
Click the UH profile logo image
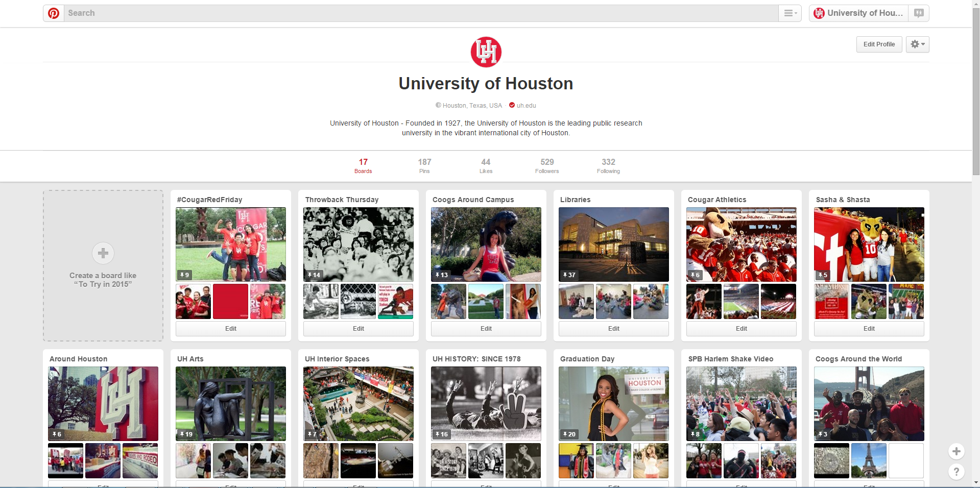(x=486, y=52)
